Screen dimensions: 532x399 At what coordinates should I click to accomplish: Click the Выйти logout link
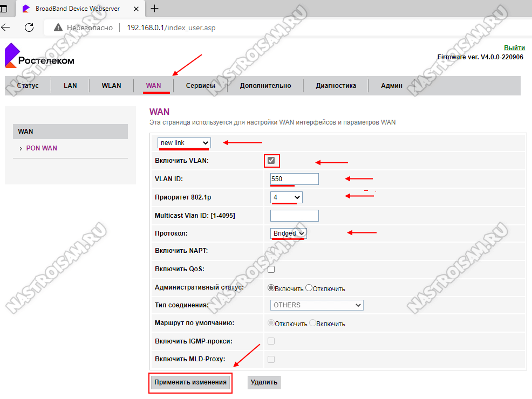coord(514,48)
